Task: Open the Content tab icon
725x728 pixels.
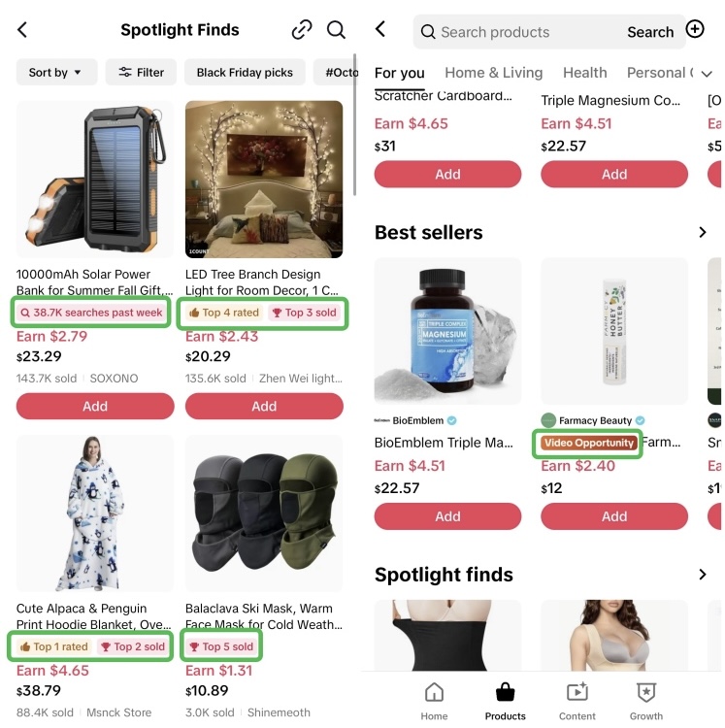Action: (577, 692)
